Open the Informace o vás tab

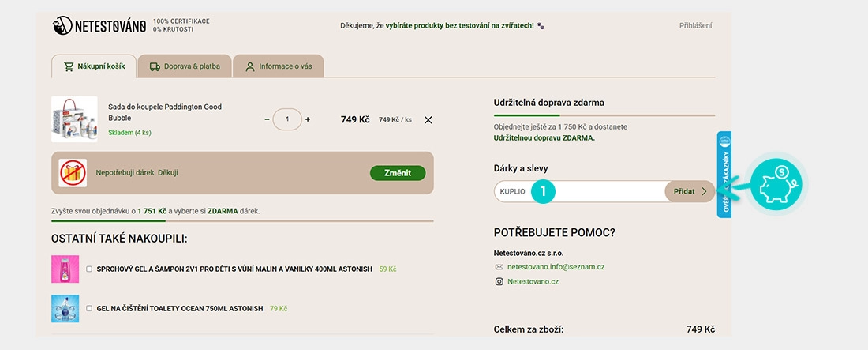click(279, 66)
